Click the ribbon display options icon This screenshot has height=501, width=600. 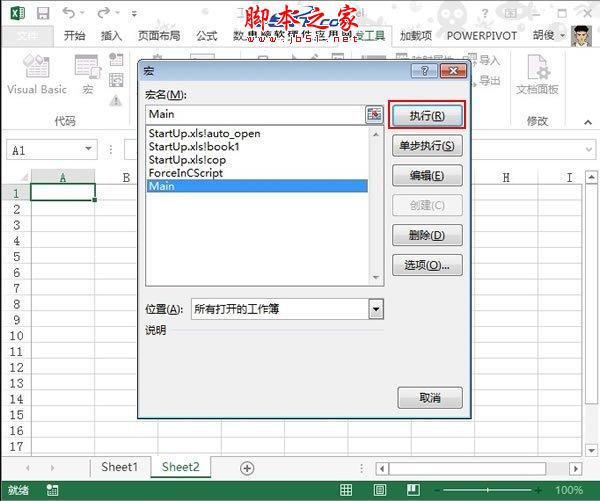[510, 13]
